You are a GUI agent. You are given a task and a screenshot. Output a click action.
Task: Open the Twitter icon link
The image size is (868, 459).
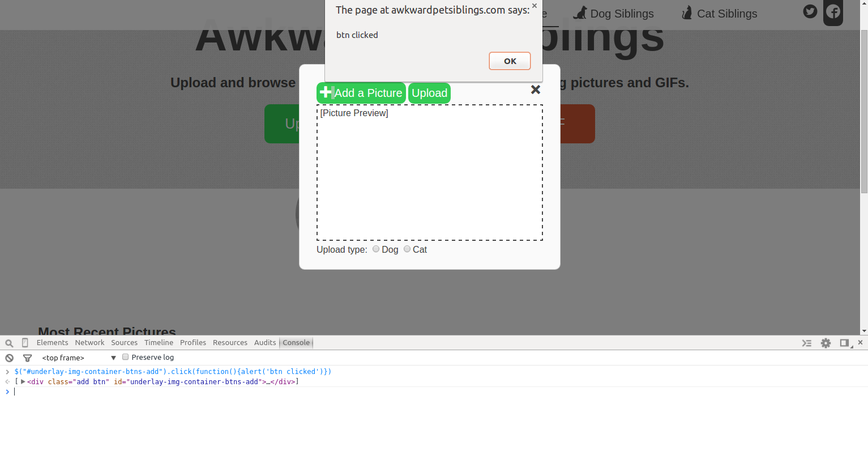810,11
